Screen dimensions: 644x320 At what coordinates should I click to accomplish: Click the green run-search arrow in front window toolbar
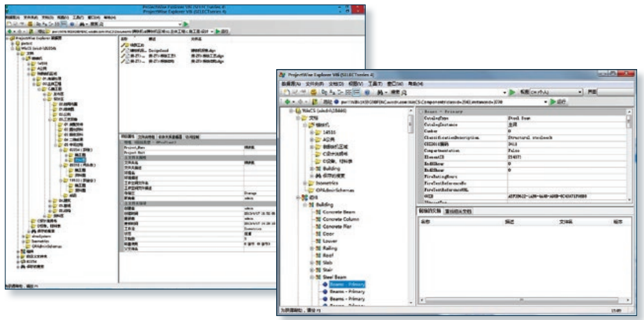(x=512, y=92)
